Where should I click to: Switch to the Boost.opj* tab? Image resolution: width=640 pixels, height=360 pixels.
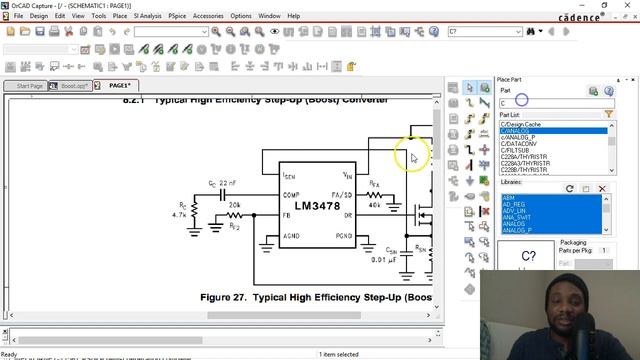[71, 86]
